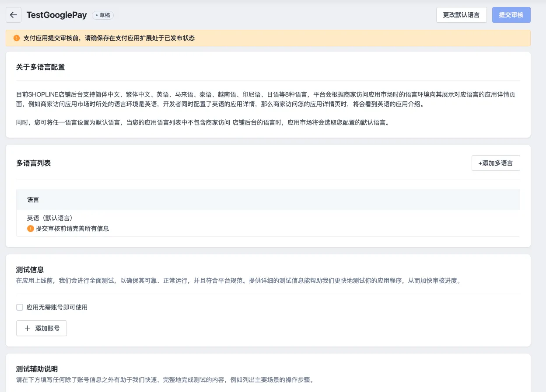Click the TestGooglePay app title
546x392 pixels.
coord(57,15)
